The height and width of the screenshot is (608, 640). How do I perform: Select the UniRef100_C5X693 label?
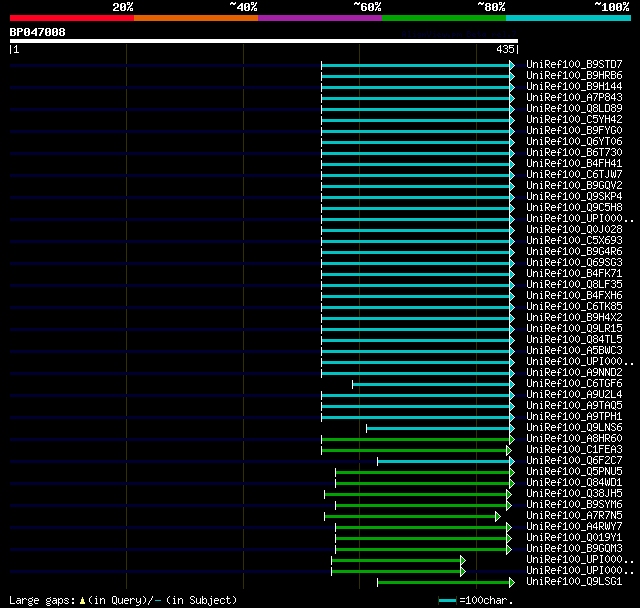(574, 241)
